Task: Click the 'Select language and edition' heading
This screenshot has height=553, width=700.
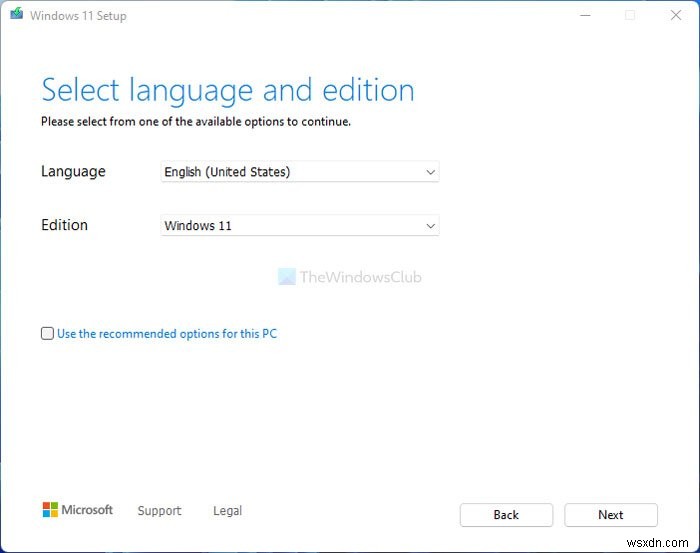Action: tap(228, 91)
